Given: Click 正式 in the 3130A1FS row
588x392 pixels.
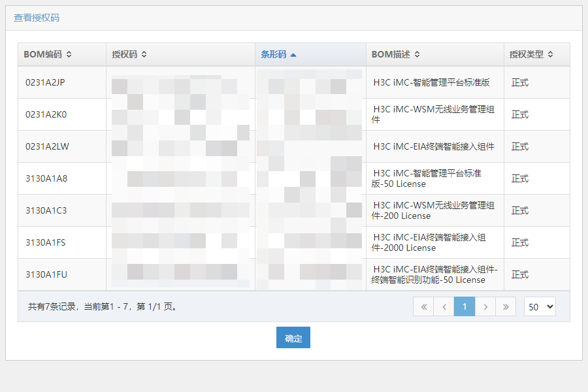Looking at the screenshot, I should click(x=520, y=242).
